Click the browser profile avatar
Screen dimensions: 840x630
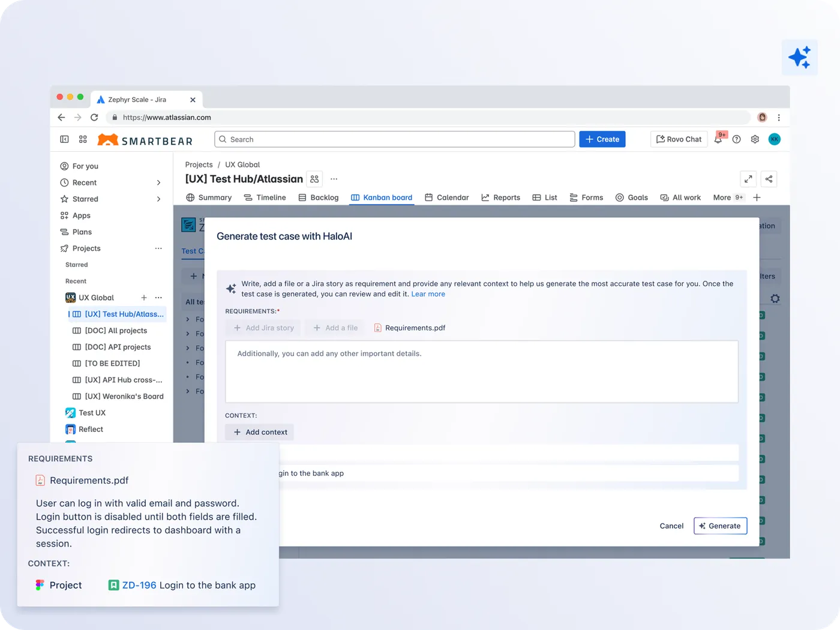[x=762, y=118]
